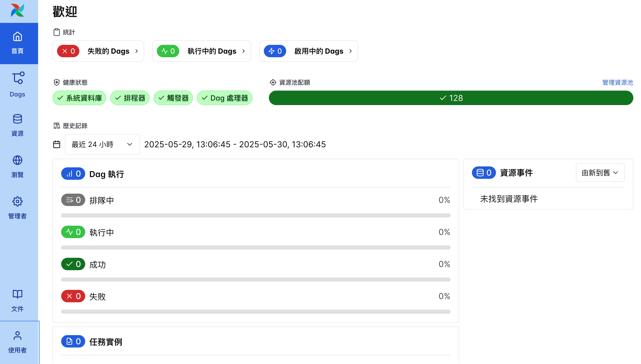
Task: Open the 首頁 home page
Action: 19,43
